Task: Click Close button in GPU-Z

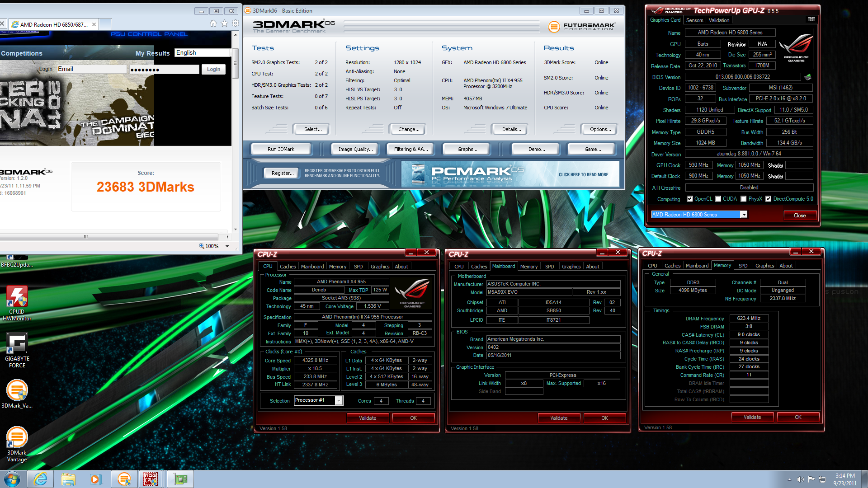Action: pos(800,215)
